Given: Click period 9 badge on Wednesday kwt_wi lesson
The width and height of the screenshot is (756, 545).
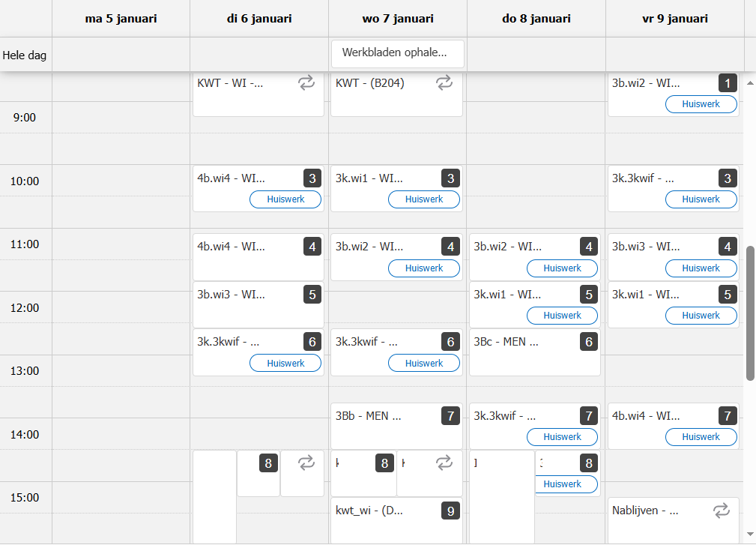Looking at the screenshot, I should click(x=450, y=511).
